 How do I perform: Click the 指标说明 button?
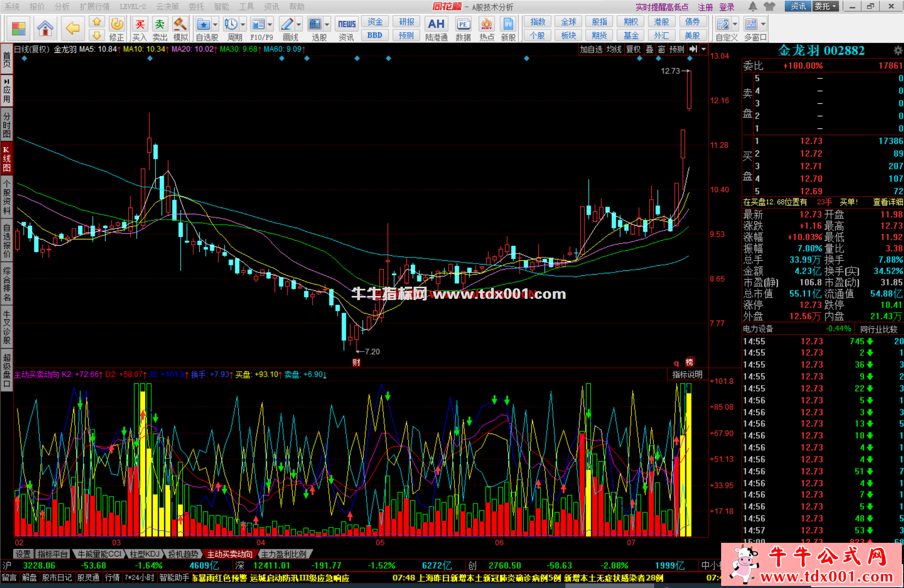coord(687,375)
